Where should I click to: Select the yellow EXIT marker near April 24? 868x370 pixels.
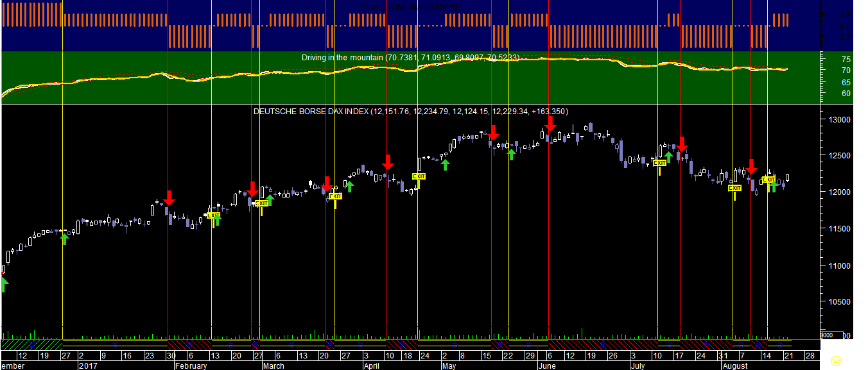[x=419, y=176]
